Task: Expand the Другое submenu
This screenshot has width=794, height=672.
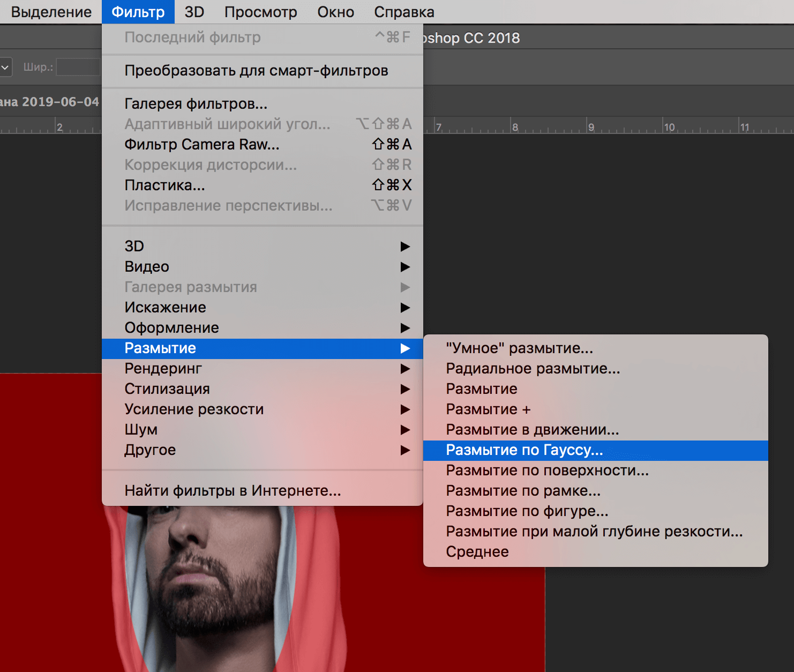Action: click(263, 450)
